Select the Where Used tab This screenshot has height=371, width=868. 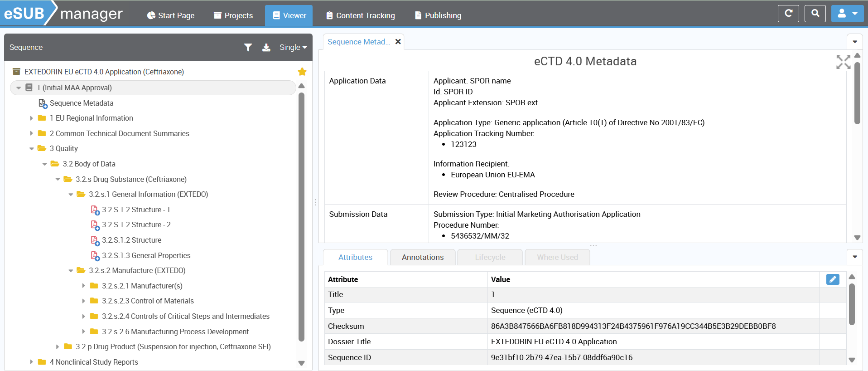[x=557, y=257]
